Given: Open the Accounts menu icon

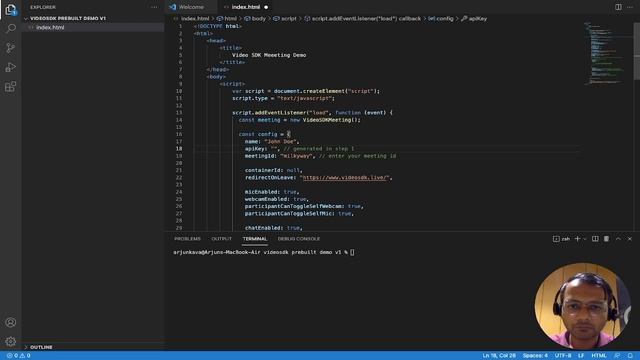Looking at the screenshot, I should (11, 322).
